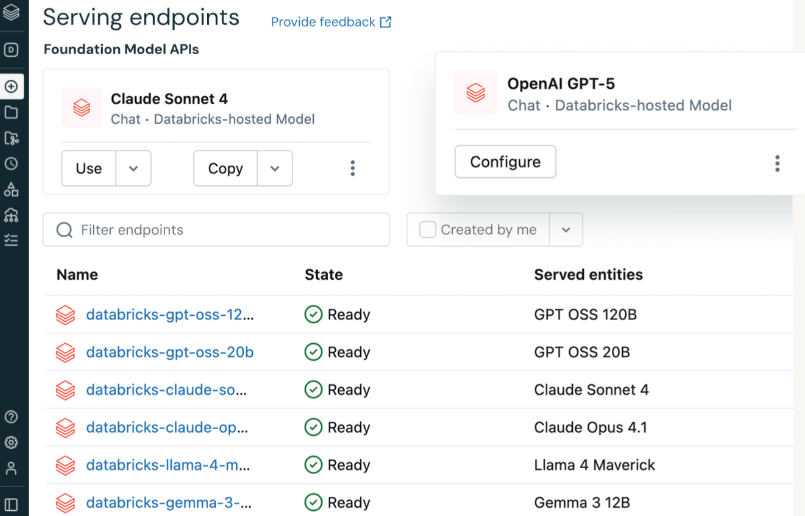805x516 pixels.
Task: Open the OpenAI GPT-5 card kebab menu
Action: [777, 163]
